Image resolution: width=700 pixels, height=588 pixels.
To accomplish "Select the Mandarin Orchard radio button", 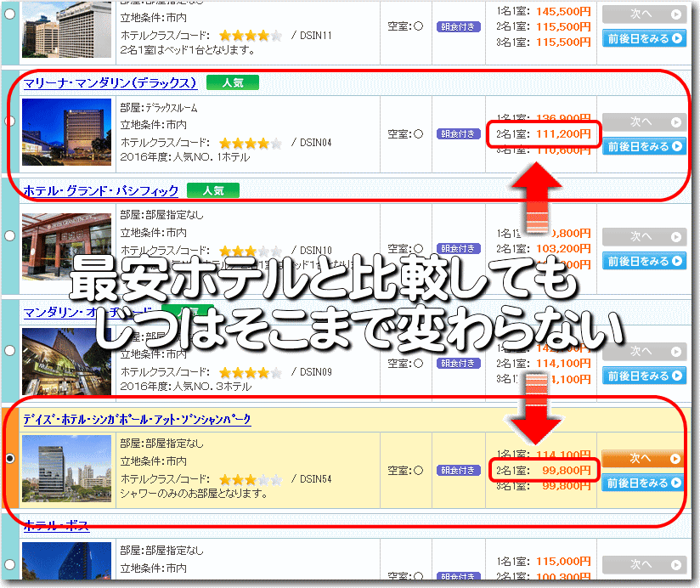I will click(x=10, y=350).
